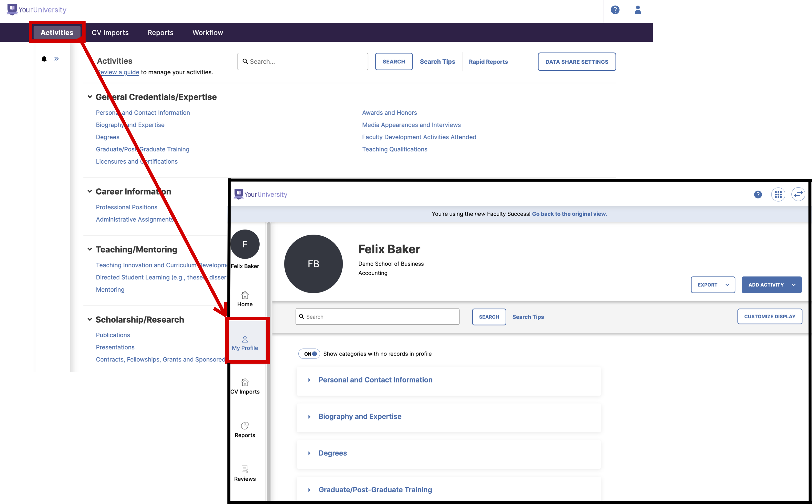
Task: Click the Felix Baker F avatar in sidebar
Action: 245,244
